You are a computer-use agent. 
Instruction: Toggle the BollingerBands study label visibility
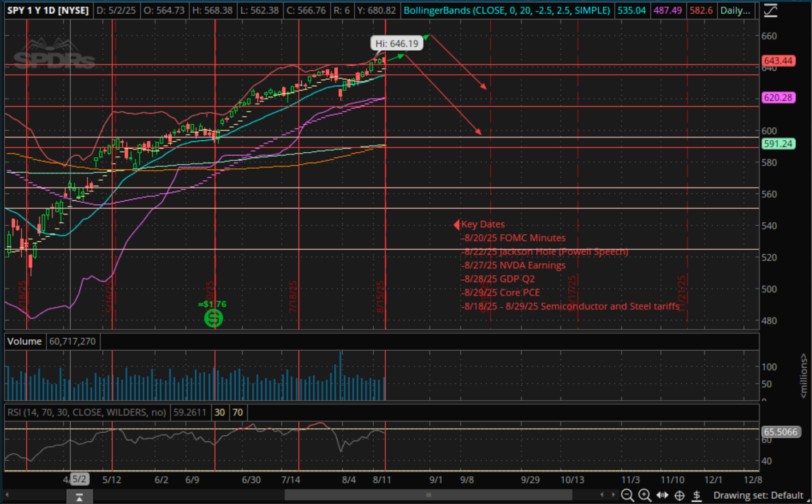[x=507, y=10]
